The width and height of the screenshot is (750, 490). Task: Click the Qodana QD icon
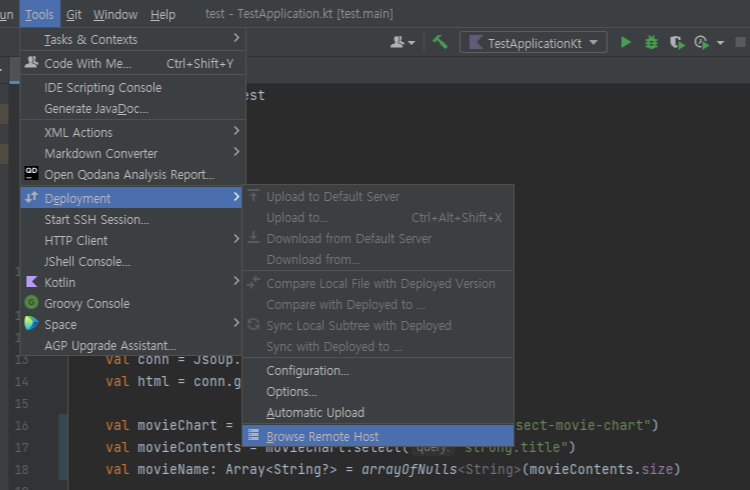click(x=32, y=173)
